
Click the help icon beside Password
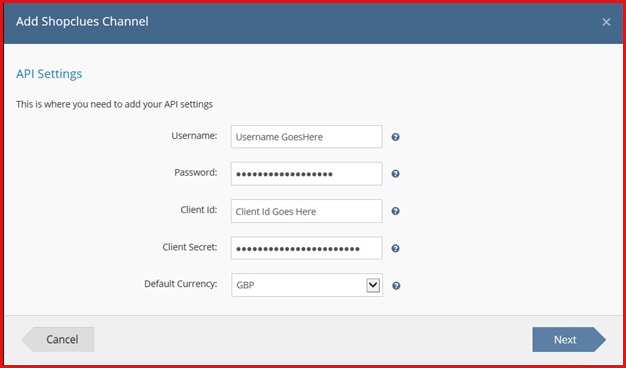coord(395,174)
